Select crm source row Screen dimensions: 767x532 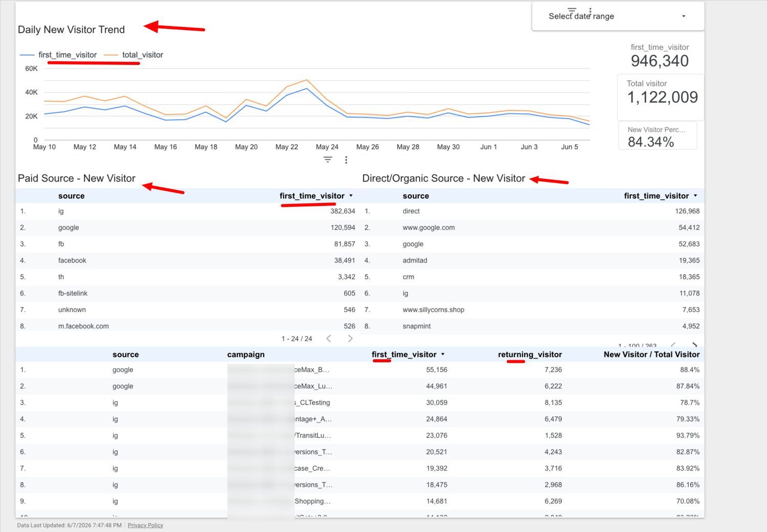point(532,276)
